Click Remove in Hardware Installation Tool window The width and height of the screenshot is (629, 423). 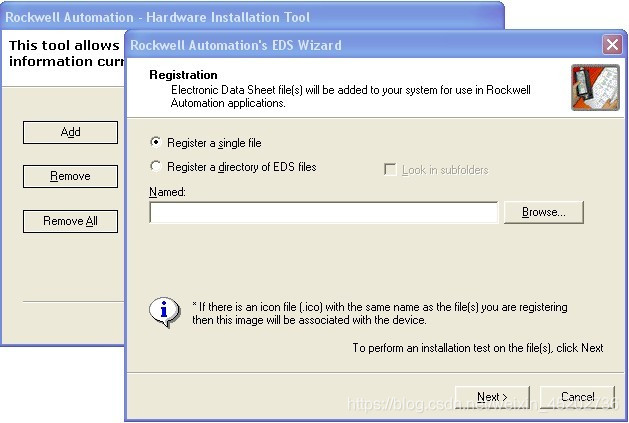(x=71, y=176)
